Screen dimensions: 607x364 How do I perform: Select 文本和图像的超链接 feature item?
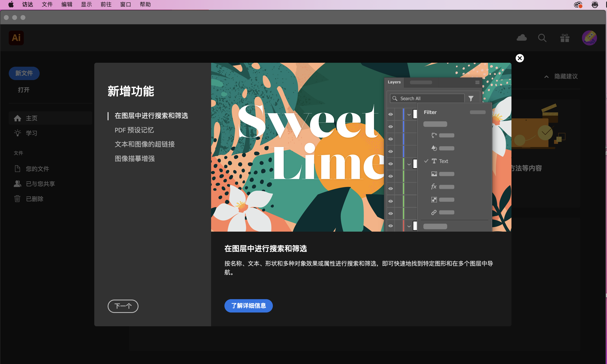tap(145, 144)
